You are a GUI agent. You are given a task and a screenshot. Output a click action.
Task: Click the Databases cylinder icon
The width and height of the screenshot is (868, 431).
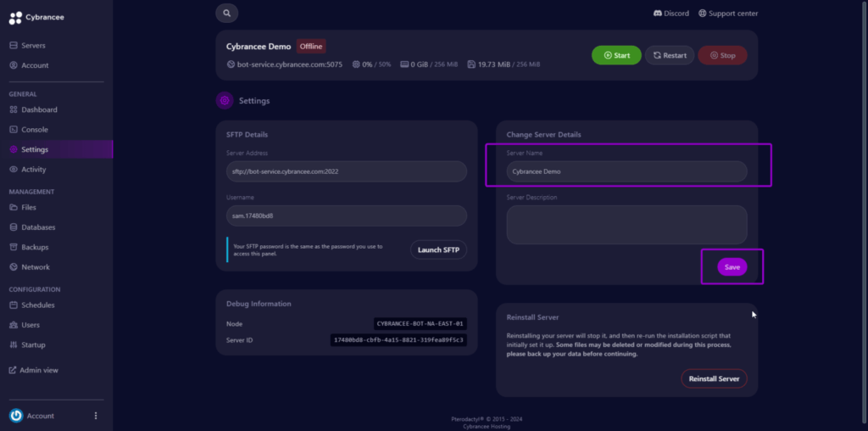coord(14,227)
